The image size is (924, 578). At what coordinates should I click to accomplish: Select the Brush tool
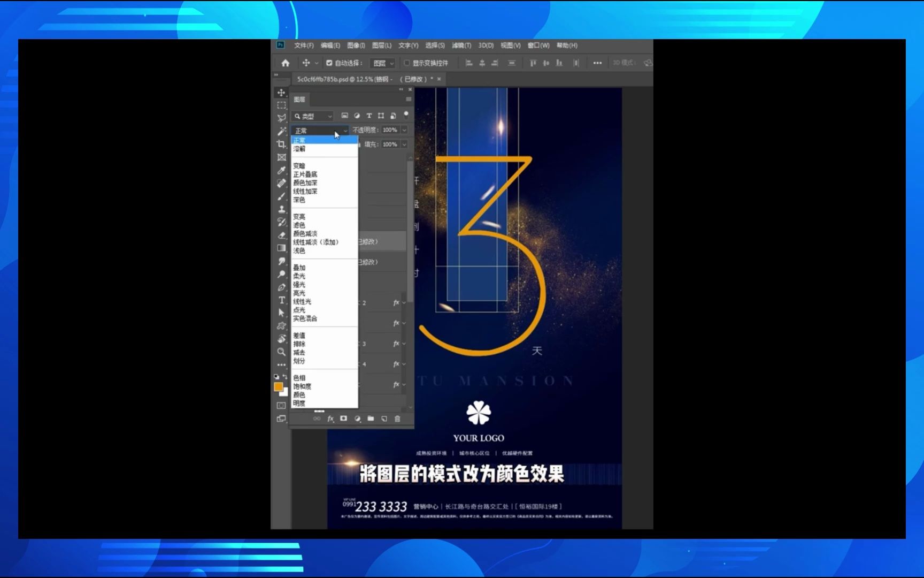281,196
